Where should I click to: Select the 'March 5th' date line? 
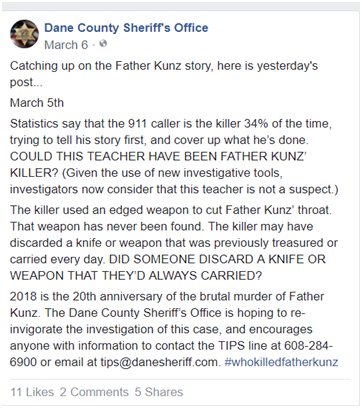[37, 103]
